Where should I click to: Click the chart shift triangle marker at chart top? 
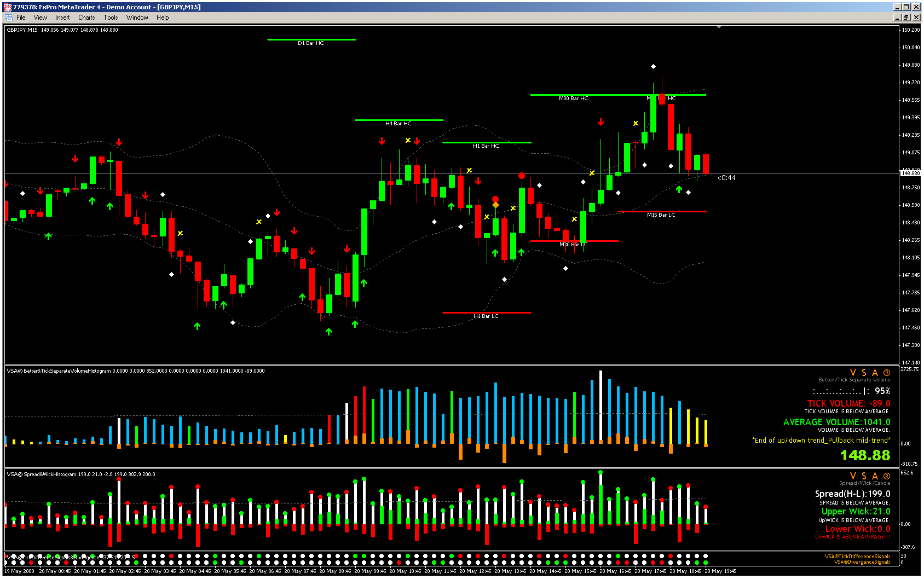click(719, 27)
